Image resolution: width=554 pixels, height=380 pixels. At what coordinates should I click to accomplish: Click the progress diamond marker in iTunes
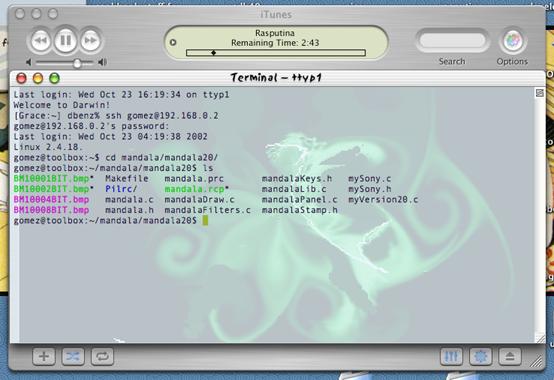(213, 53)
